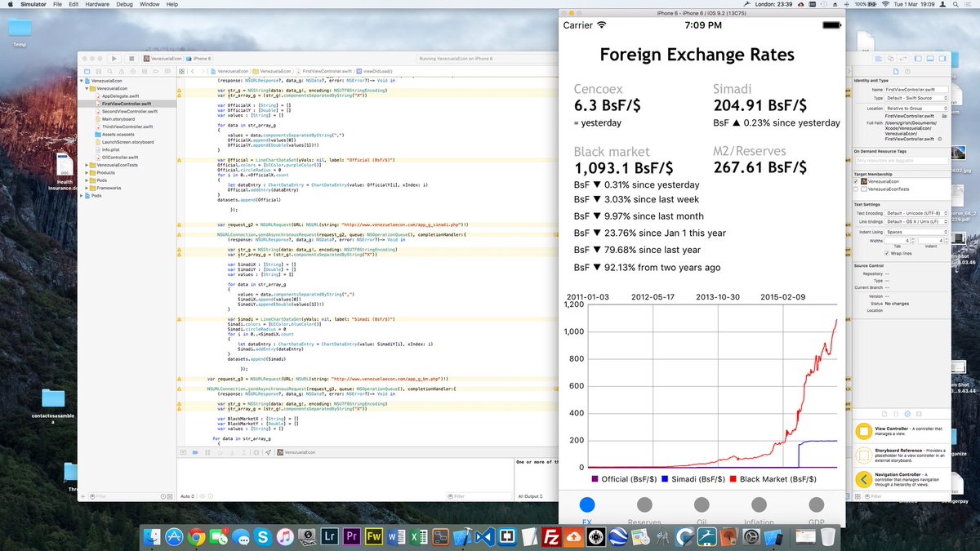Toggle the Wrap lines checkbox
The height and width of the screenshot is (551, 980).
coord(887,253)
